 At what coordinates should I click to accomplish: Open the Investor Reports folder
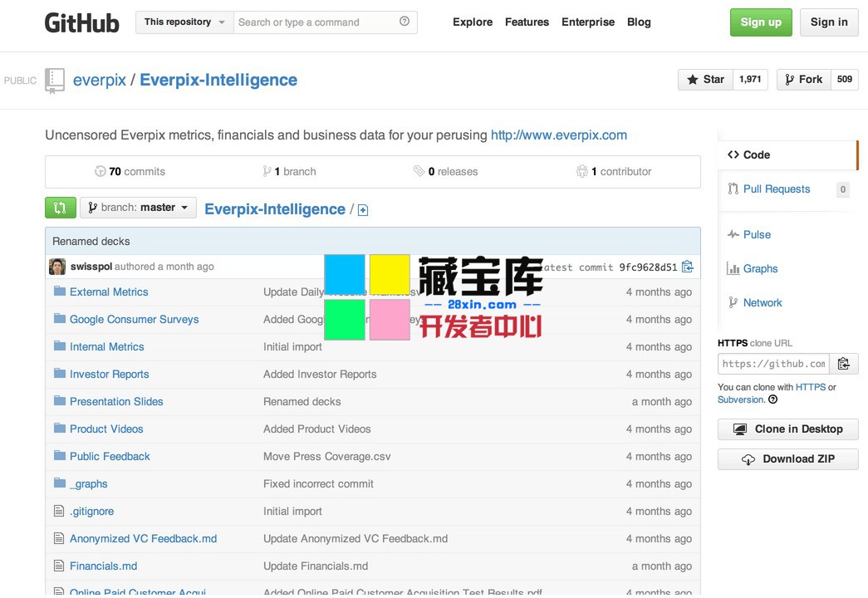tap(109, 374)
